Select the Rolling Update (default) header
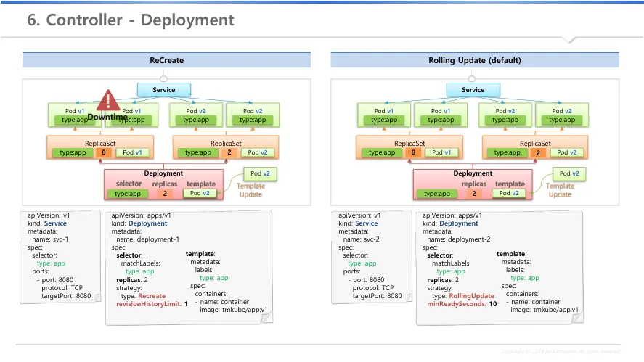The image size is (644, 362). click(475, 60)
